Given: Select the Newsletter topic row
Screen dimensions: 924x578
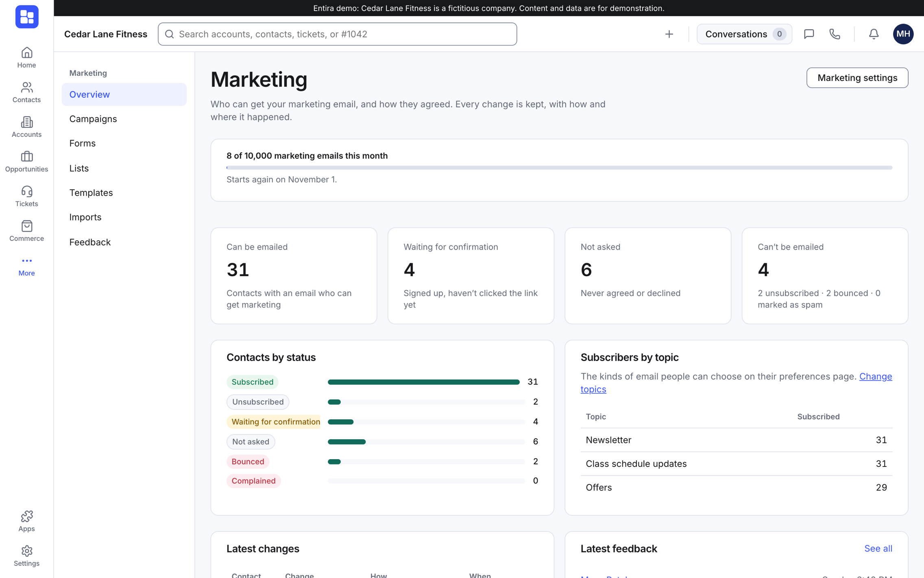Looking at the screenshot, I should point(736,440).
